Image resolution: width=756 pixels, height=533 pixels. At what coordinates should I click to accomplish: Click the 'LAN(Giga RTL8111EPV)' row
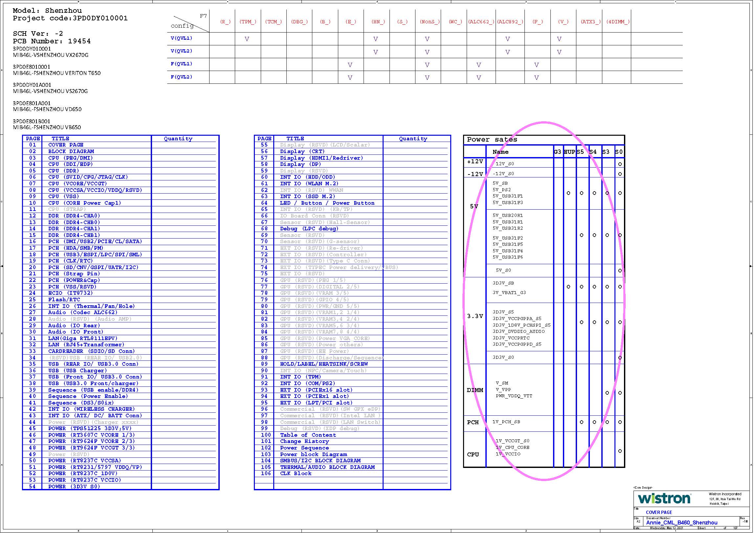[x=83, y=339]
